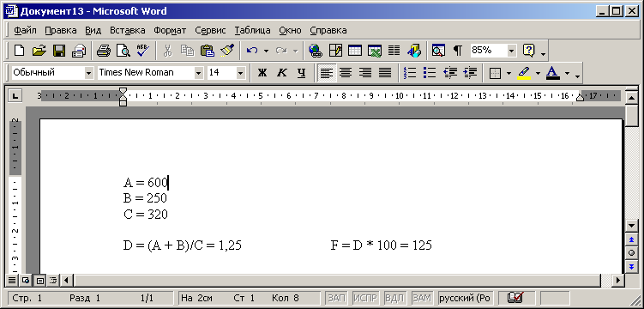Justify the paragraph text

click(x=385, y=73)
